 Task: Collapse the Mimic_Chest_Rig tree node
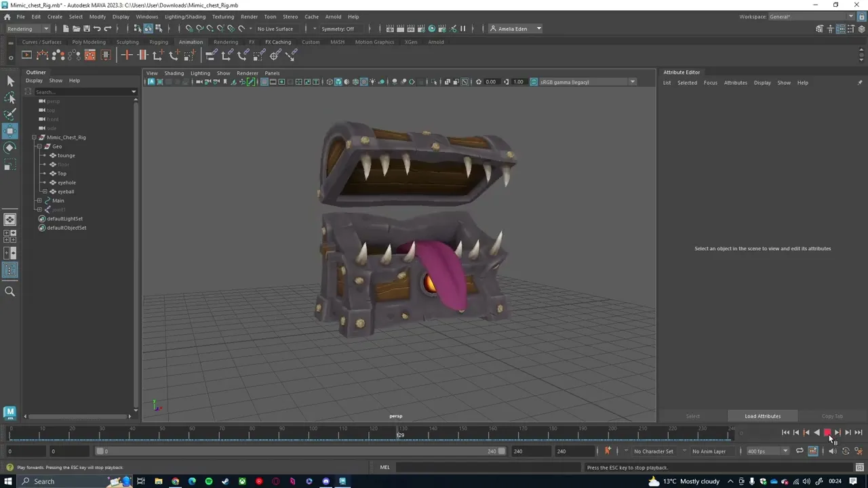coord(34,138)
